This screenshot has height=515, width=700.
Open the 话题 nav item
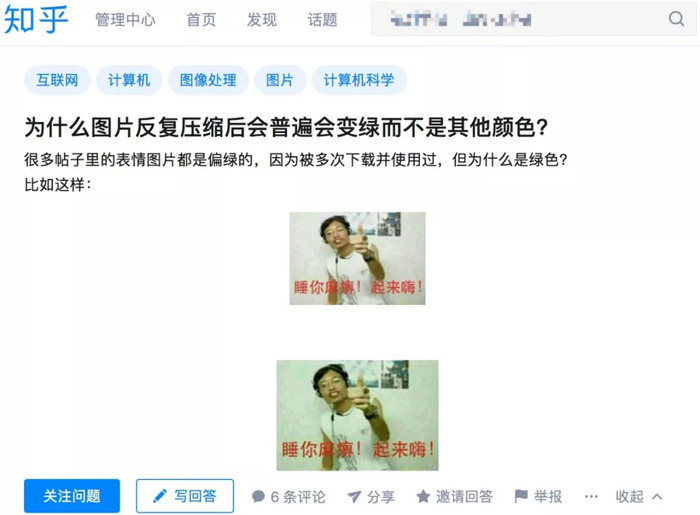[322, 20]
